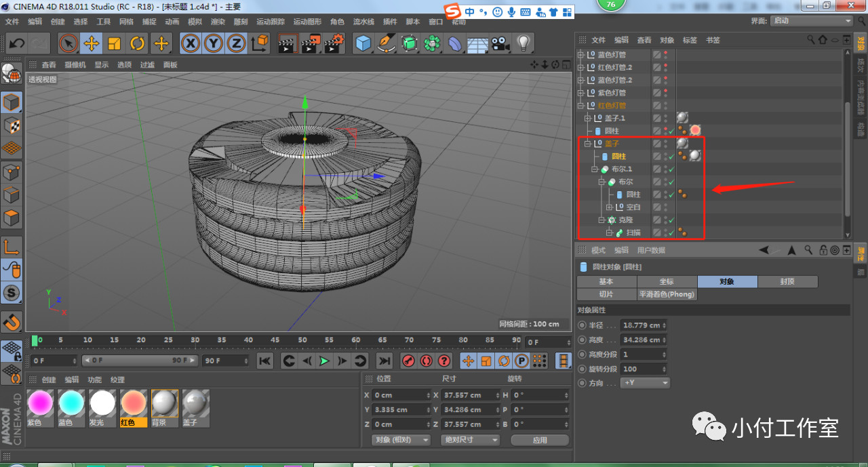
Task: Open the 创建 main menu
Action: pos(58,22)
